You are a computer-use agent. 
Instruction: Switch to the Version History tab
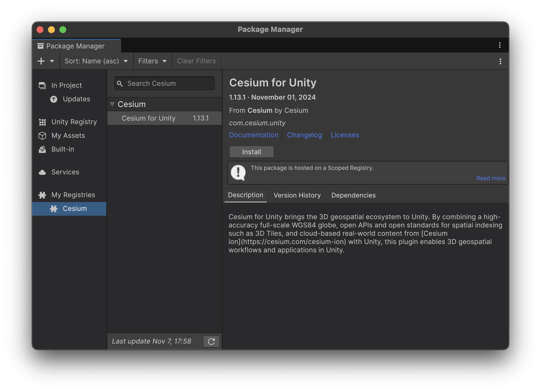[x=297, y=195]
